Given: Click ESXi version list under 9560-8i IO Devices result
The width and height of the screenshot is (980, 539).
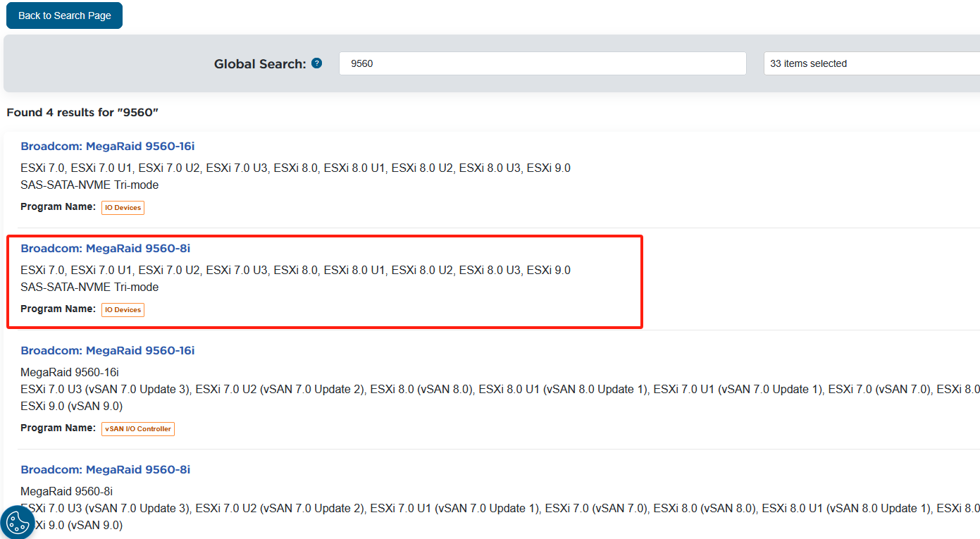Looking at the screenshot, I should pos(295,271).
